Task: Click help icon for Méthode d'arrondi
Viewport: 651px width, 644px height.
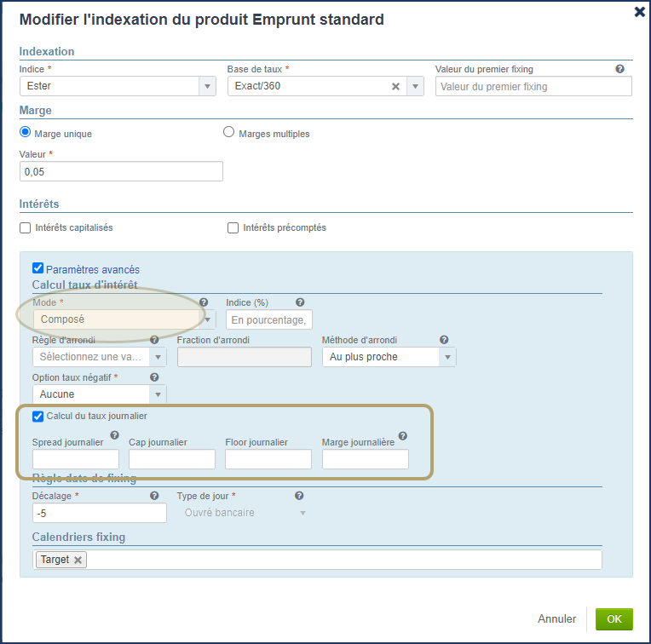Action: pos(444,340)
